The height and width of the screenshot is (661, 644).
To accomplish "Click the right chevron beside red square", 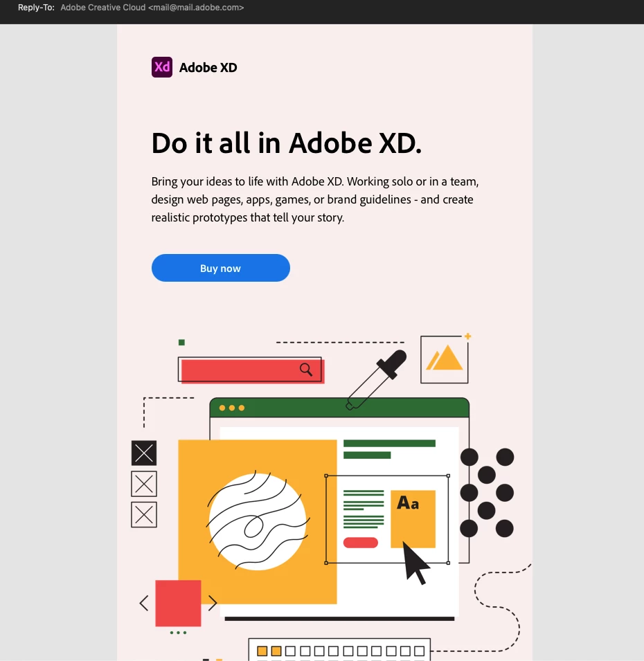I will pos(213,603).
